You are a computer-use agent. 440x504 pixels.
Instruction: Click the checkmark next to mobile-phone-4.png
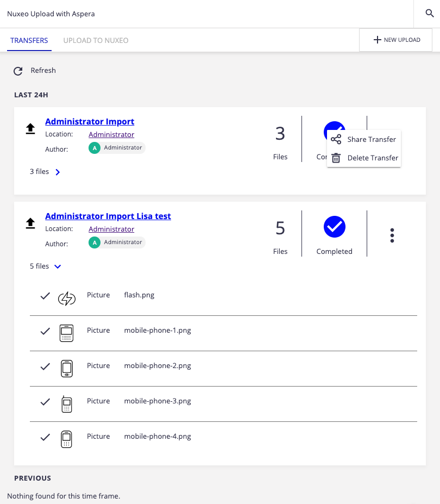coord(46,437)
